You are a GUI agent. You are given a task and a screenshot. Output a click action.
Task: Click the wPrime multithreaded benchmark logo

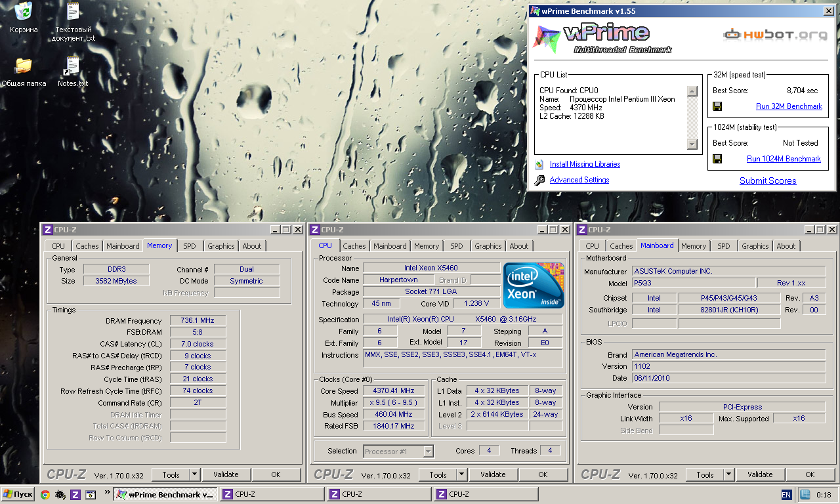tap(602, 38)
